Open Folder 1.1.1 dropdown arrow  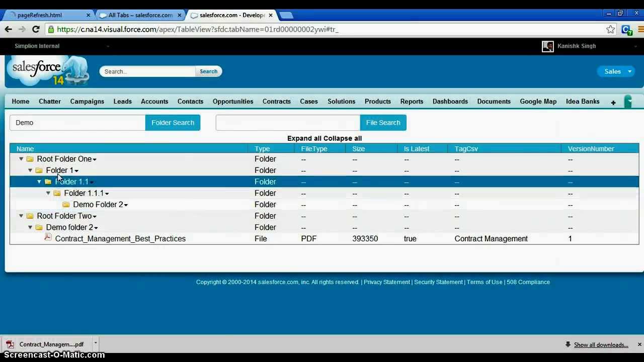[107, 194]
